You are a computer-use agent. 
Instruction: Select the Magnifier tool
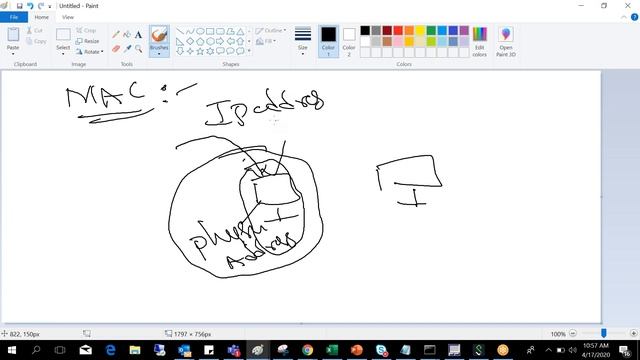pos(138,49)
